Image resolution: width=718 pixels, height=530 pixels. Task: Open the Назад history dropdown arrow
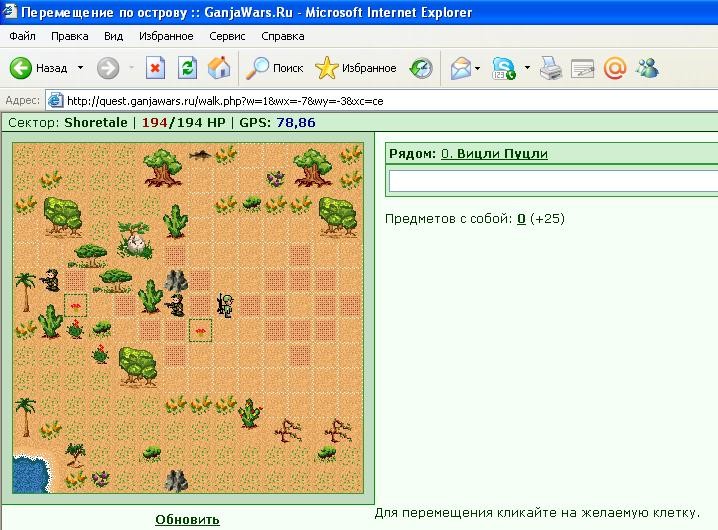[81, 68]
